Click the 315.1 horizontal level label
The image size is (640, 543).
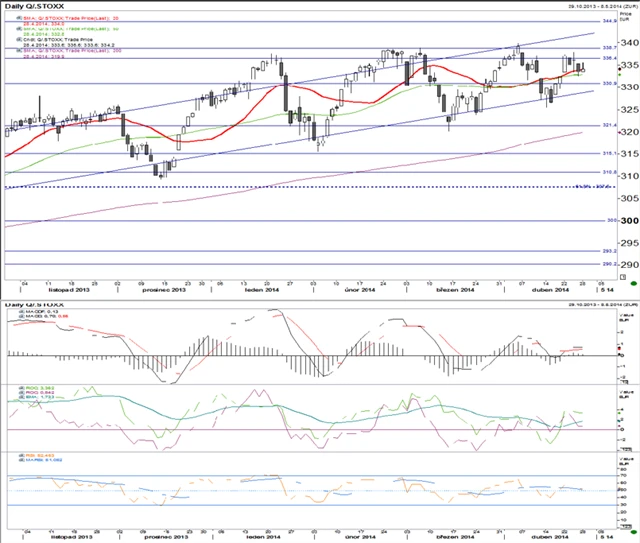pos(610,154)
